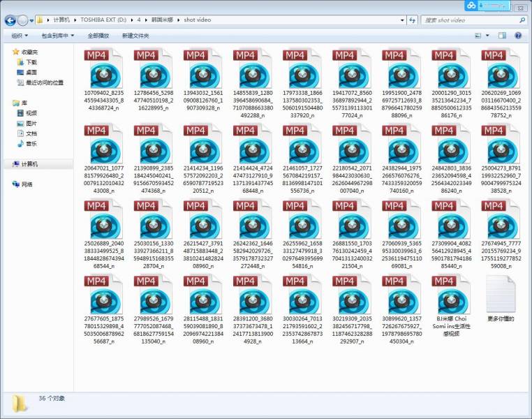Click the Back navigation arrow

pyautogui.click(x=10, y=20)
